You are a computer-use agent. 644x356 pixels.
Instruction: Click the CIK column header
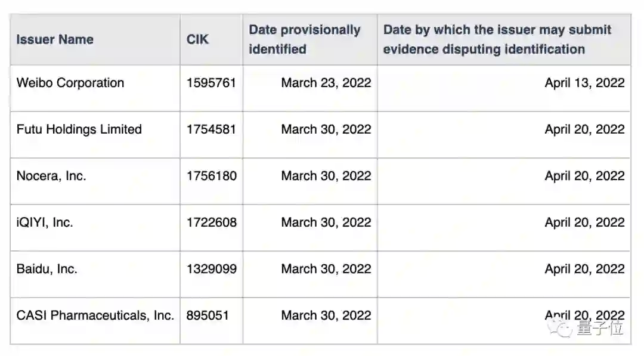(x=197, y=40)
